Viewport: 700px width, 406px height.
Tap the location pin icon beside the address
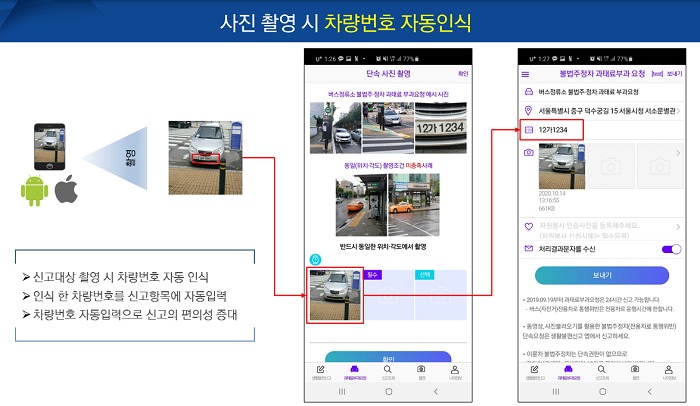pos(527,110)
